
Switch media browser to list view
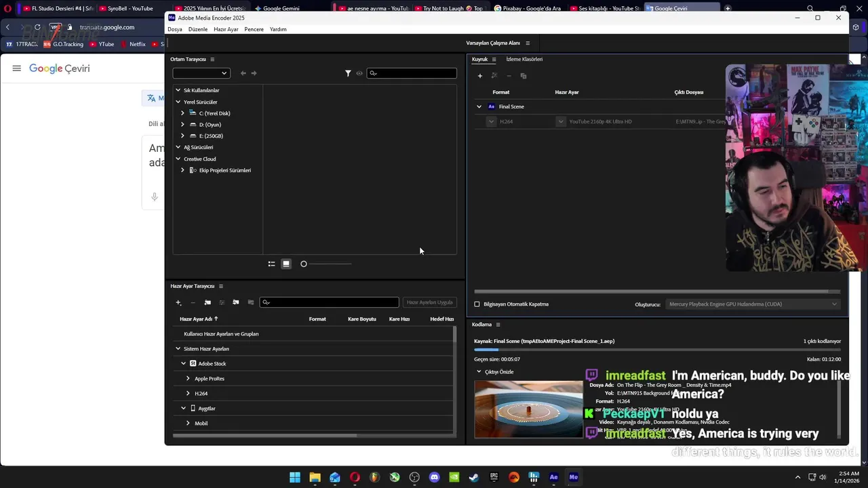tap(271, 264)
